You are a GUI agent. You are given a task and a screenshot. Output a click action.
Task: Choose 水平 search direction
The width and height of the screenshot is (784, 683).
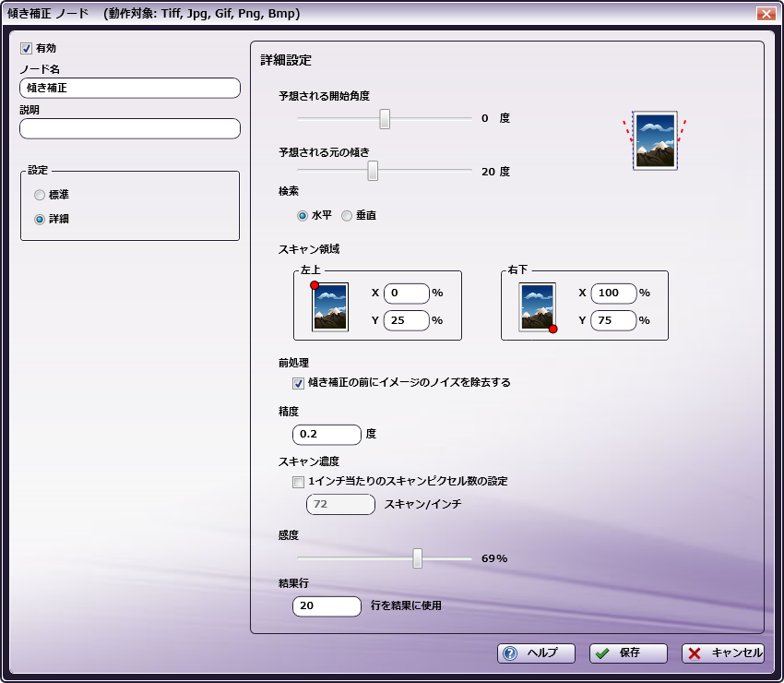coord(303,216)
